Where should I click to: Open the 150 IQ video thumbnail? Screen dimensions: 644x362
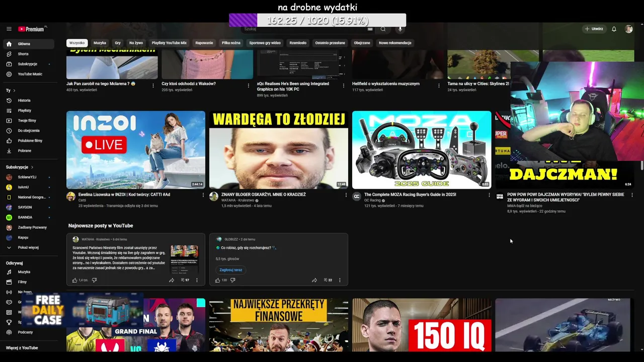(x=422, y=325)
